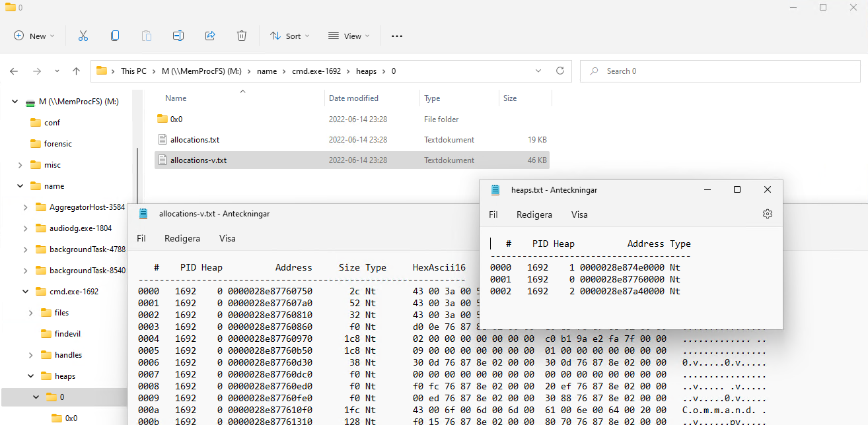868x425 pixels.
Task: Sort by the Size column header
Action: click(510, 98)
